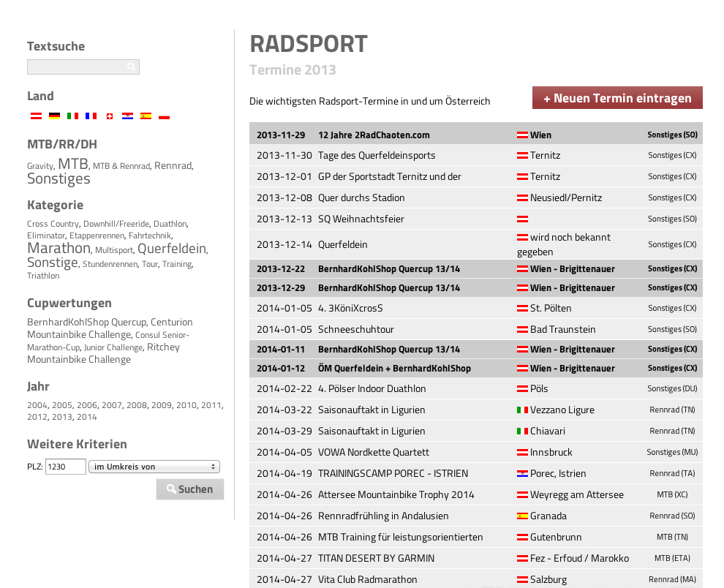Click the Suchen button

coord(189,489)
